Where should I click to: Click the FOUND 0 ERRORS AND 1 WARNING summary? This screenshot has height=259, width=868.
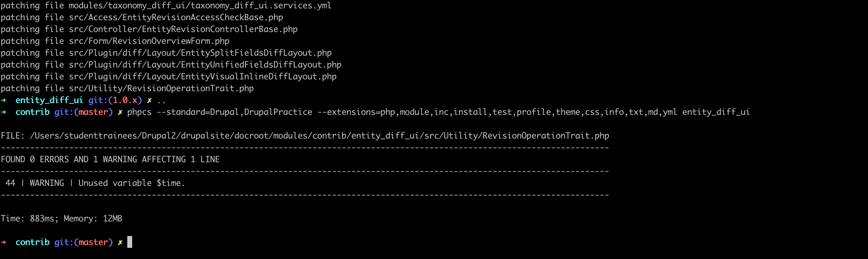pyautogui.click(x=110, y=159)
